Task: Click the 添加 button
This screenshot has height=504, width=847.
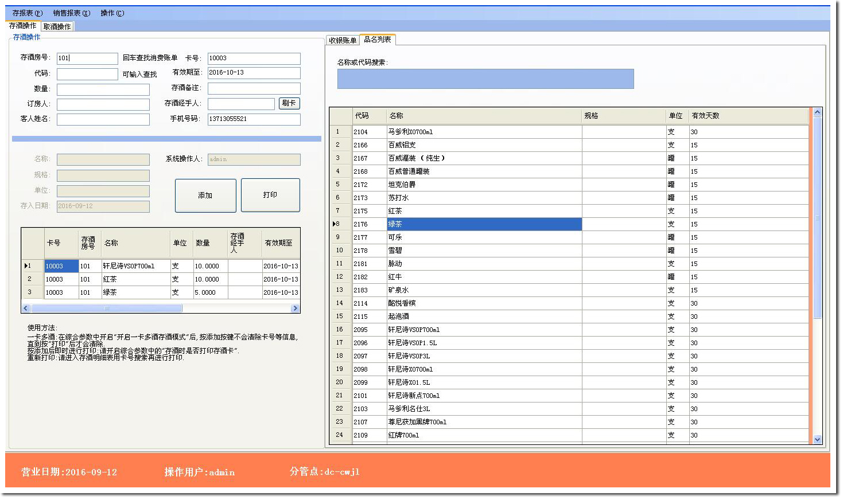Action: point(205,196)
